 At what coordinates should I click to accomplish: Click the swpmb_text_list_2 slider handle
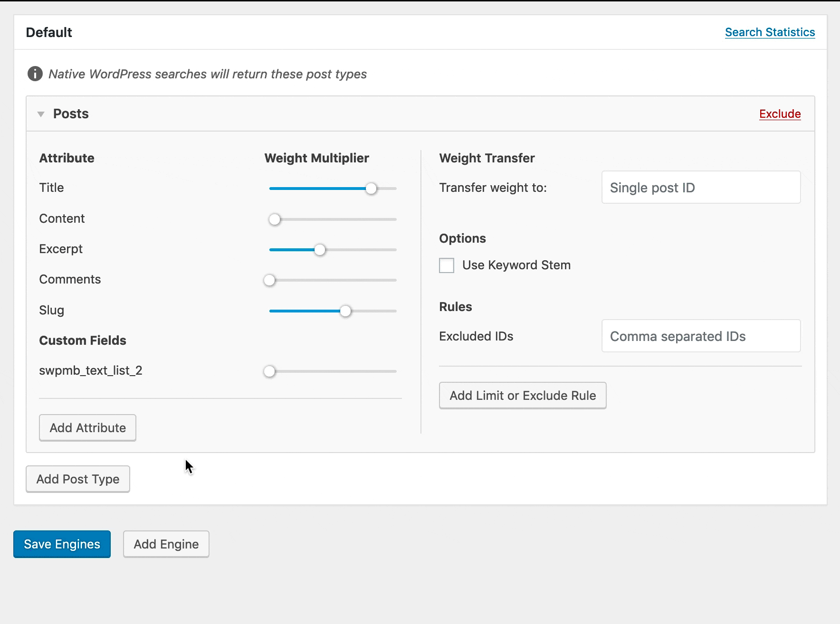(x=269, y=371)
